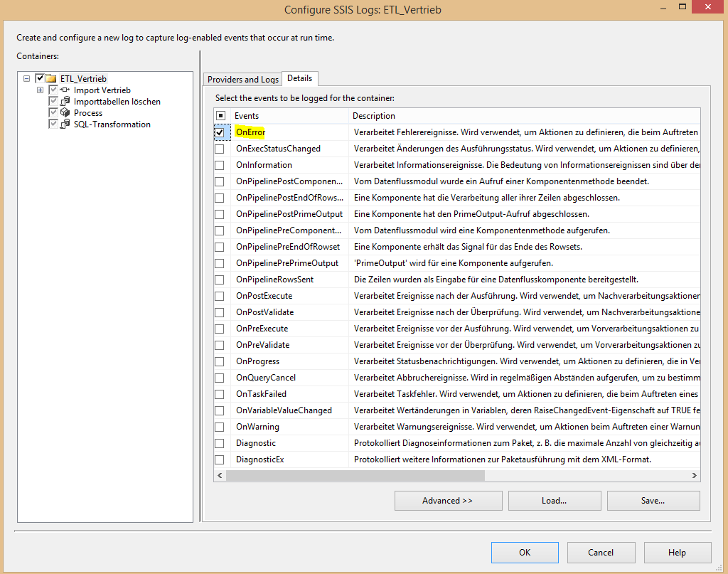Click the horizontal scrollbar thumb in events list
The image size is (728, 574).
355,476
